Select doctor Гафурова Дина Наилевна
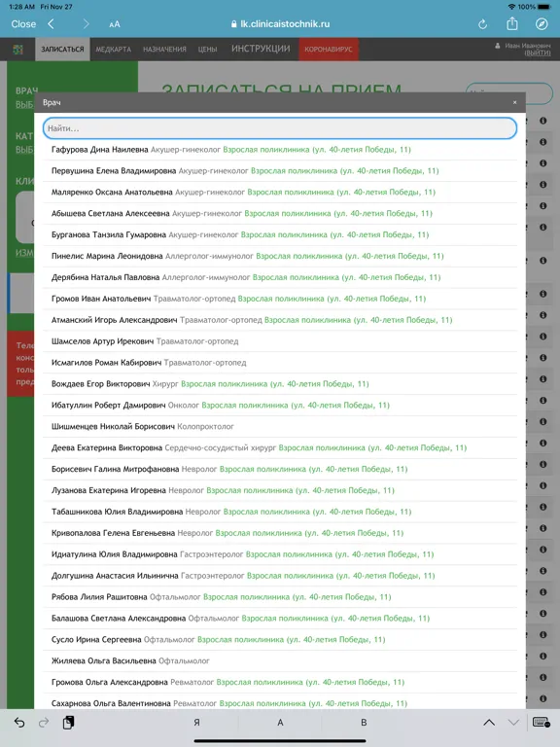The height and width of the screenshot is (747, 560). point(280,150)
